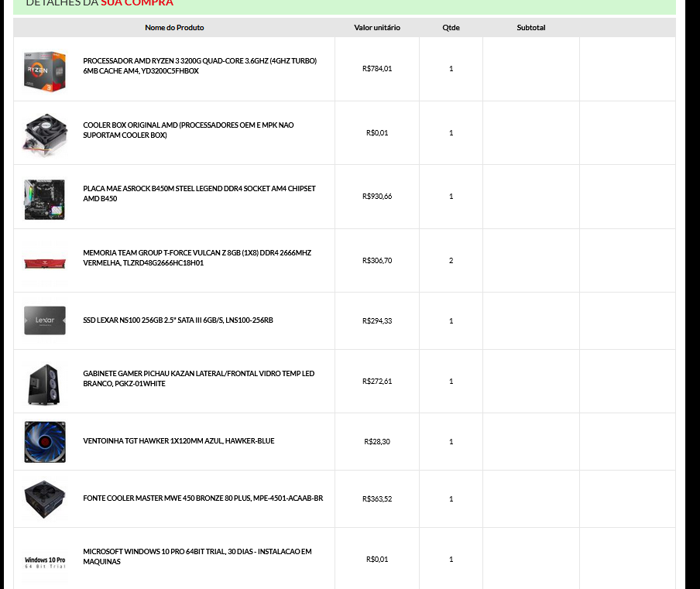This screenshot has width=700, height=589.
Task: Select the Placa Mae ASRock B450M Steel Legend text
Action: click(x=199, y=193)
